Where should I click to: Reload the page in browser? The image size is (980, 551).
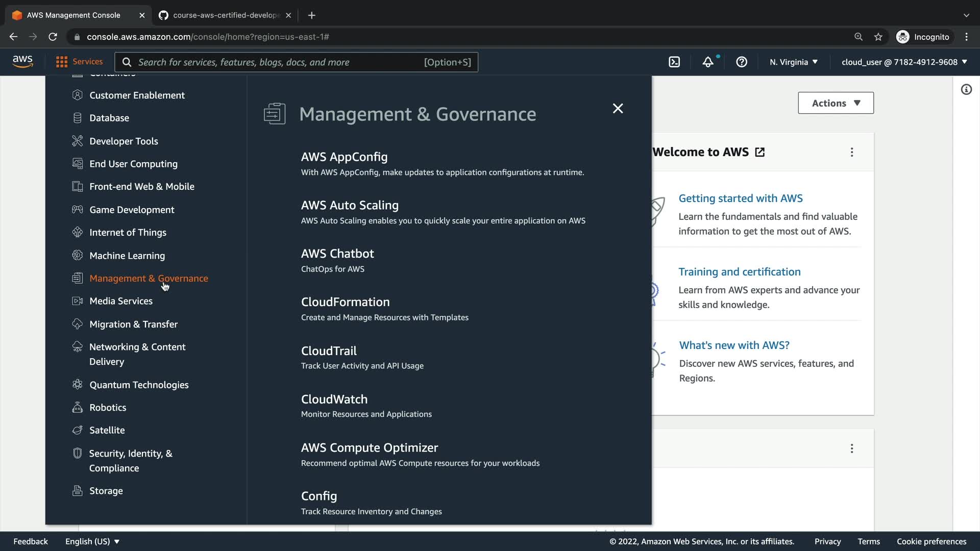click(53, 37)
